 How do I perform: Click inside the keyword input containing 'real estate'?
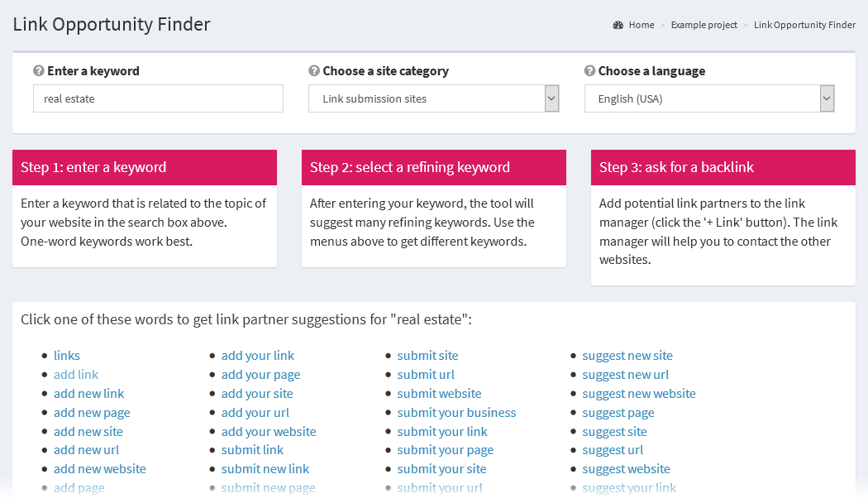point(157,98)
